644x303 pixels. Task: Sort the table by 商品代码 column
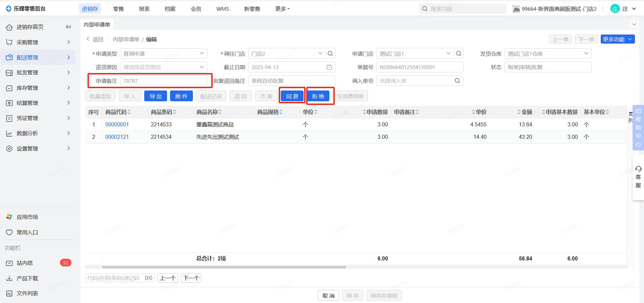pos(129,112)
